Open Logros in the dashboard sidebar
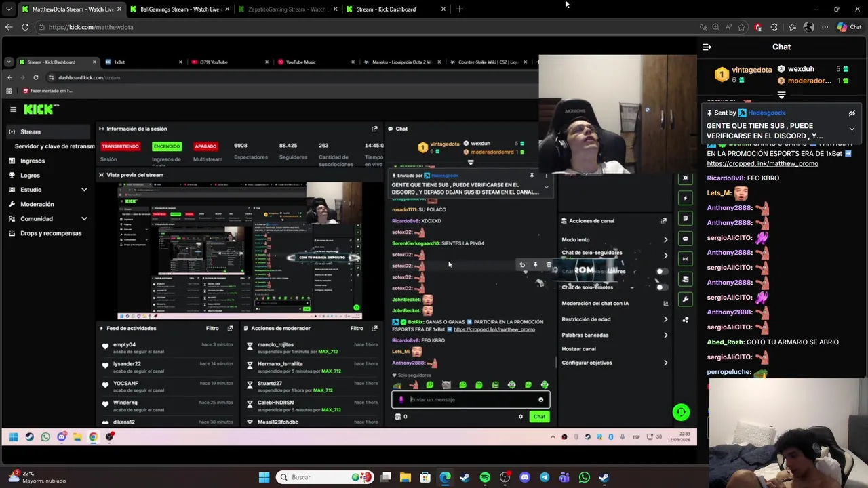868x488 pixels. click(30, 175)
